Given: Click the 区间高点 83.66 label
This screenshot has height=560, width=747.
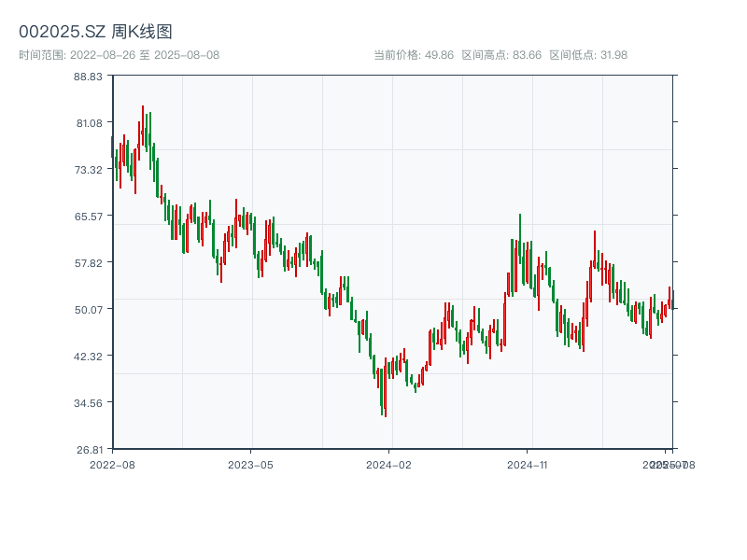Looking at the screenshot, I should [501, 55].
